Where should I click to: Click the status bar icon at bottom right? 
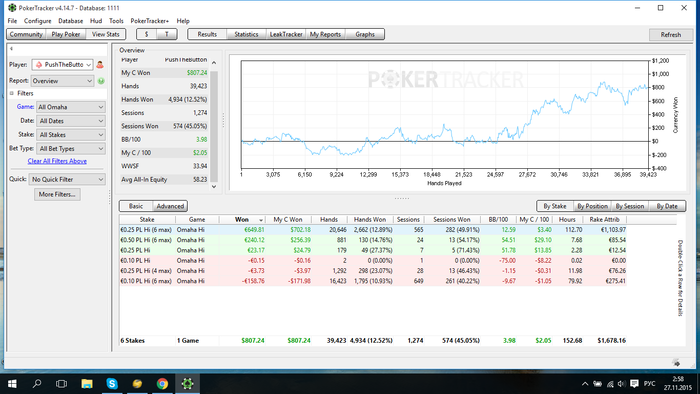(x=676, y=362)
